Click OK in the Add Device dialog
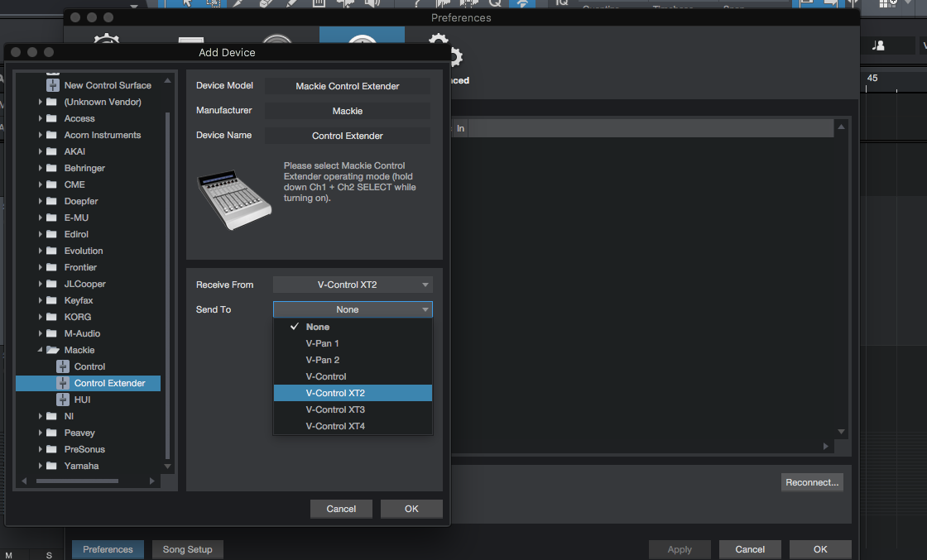927x560 pixels. 411,509
